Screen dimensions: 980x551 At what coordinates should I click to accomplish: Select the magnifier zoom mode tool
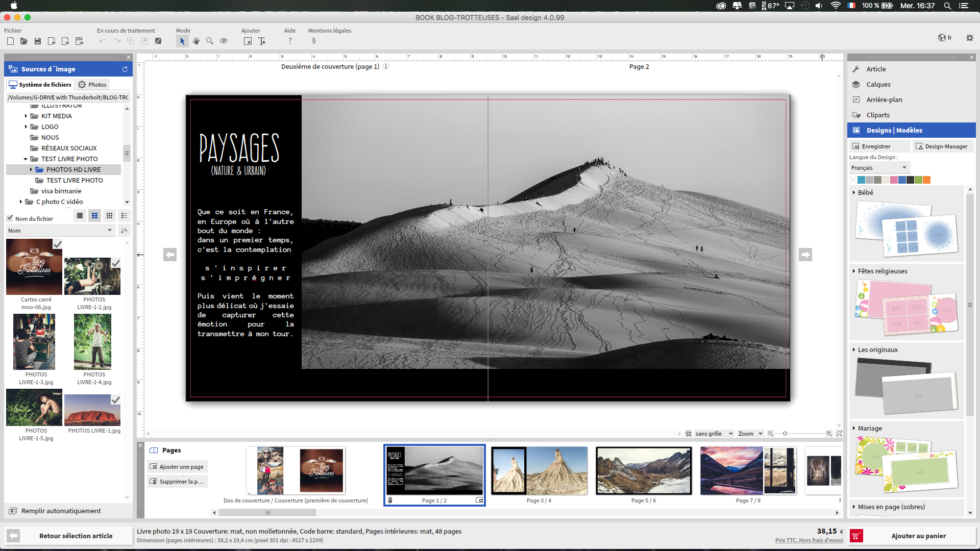pos(210,41)
